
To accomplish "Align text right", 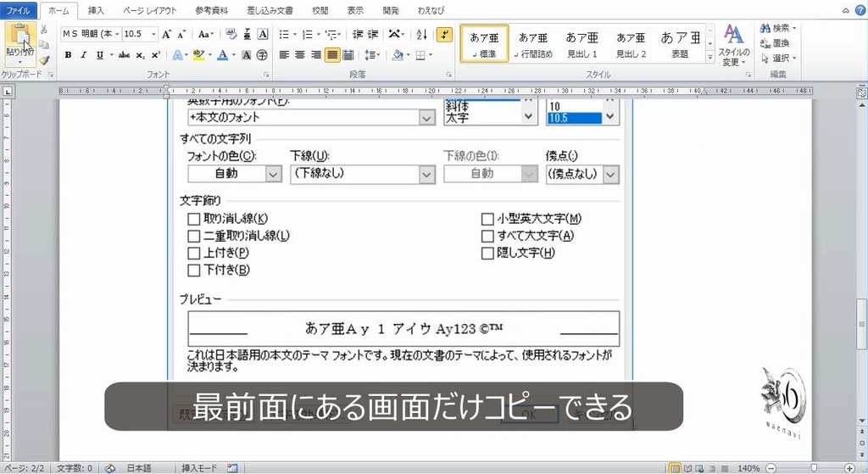I will (x=316, y=55).
